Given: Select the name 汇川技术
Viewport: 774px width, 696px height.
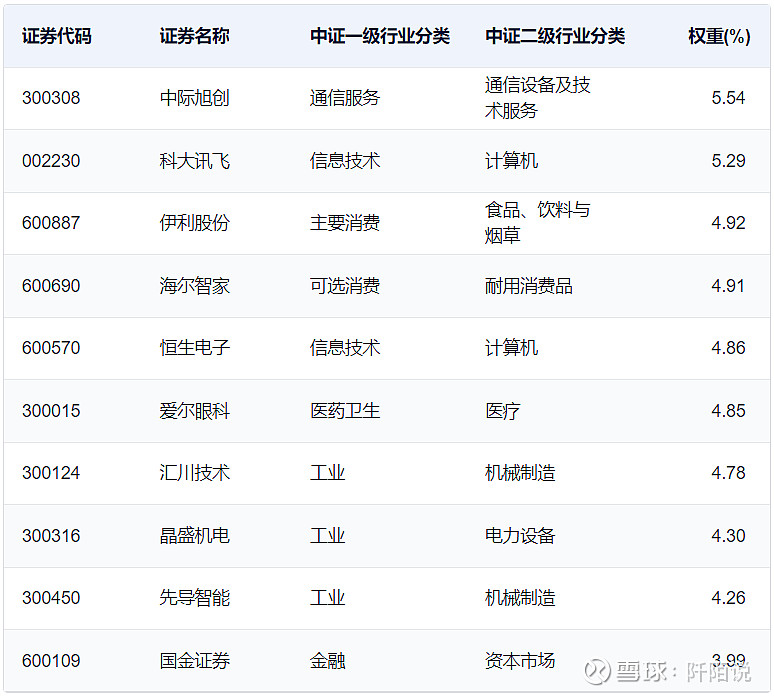Looking at the screenshot, I should point(194,473).
